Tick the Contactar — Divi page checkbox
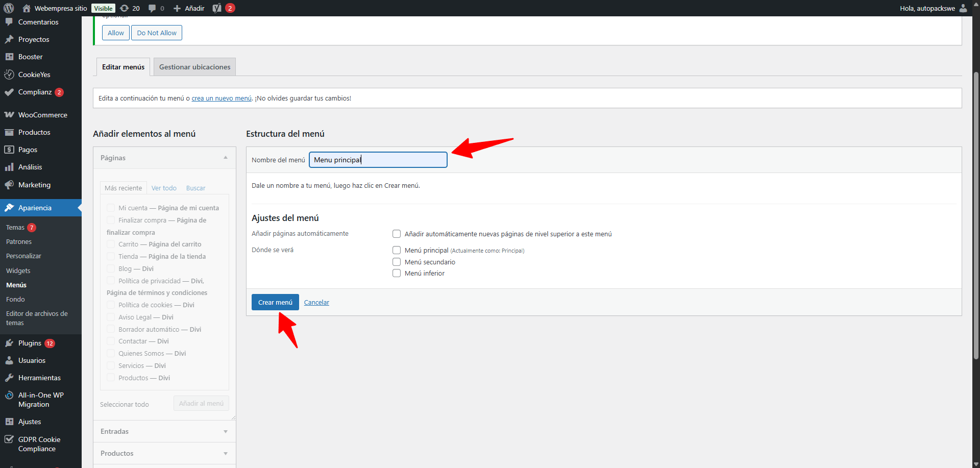Image resolution: width=980 pixels, height=468 pixels. (111, 341)
